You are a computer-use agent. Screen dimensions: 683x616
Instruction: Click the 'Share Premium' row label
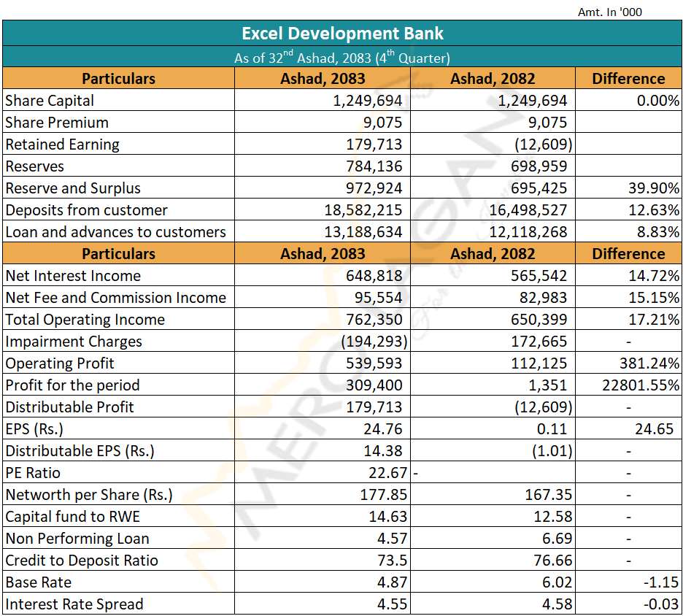(x=57, y=123)
